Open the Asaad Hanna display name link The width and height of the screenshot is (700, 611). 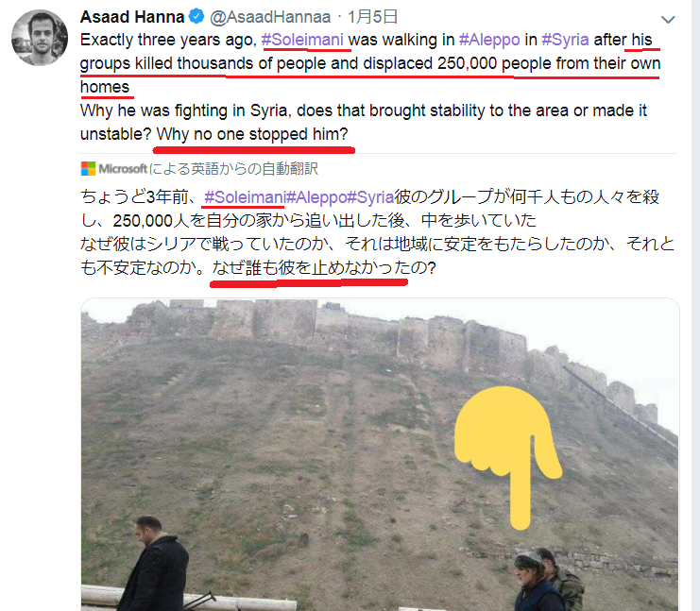click(x=132, y=17)
